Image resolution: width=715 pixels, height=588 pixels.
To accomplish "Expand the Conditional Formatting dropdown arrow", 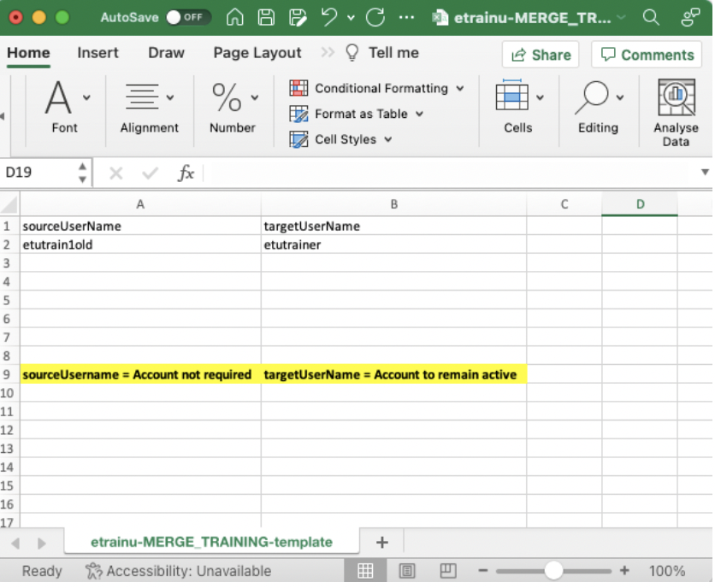I will 460,88.
